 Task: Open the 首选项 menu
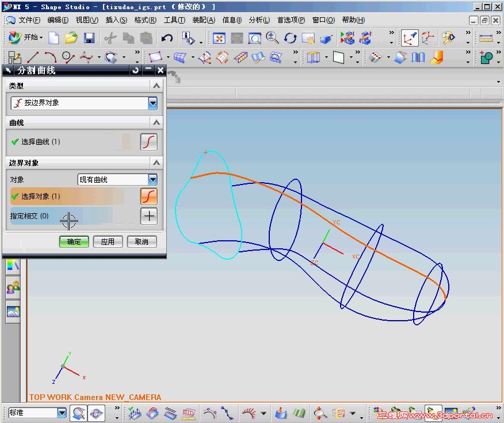pos(291,20)
